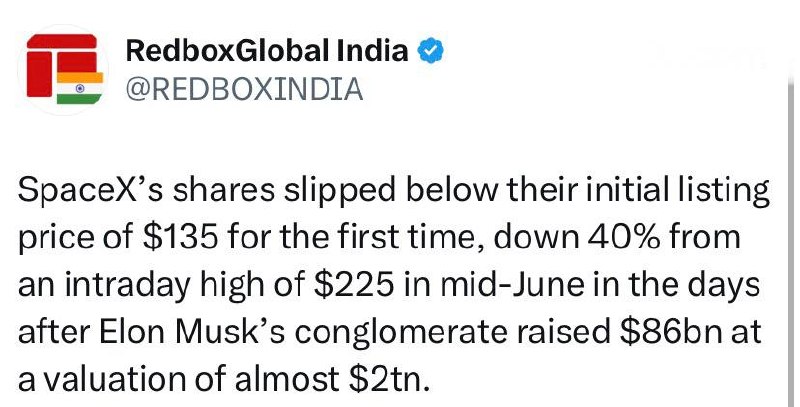Open the RedboxGlobal India display name
Image resolution: width=800 pixels, height=407 pixels.
tap(267, 51)
